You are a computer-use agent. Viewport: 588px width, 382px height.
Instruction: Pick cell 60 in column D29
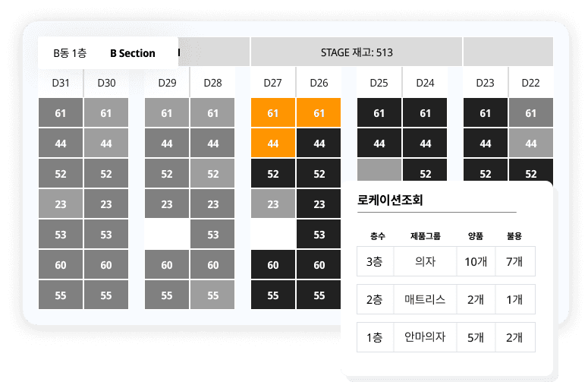coord(167,264)
